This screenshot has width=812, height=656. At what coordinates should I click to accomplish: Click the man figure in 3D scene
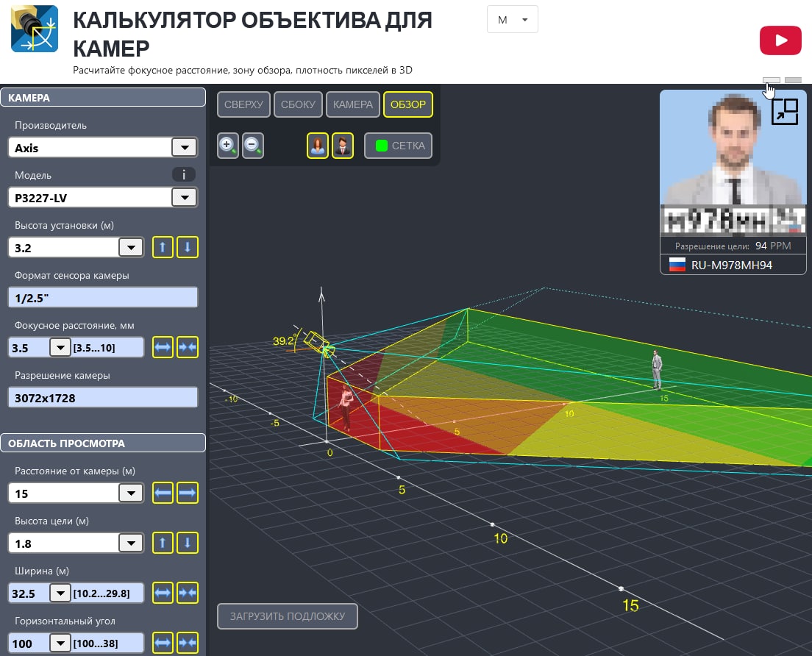point(657,370)
